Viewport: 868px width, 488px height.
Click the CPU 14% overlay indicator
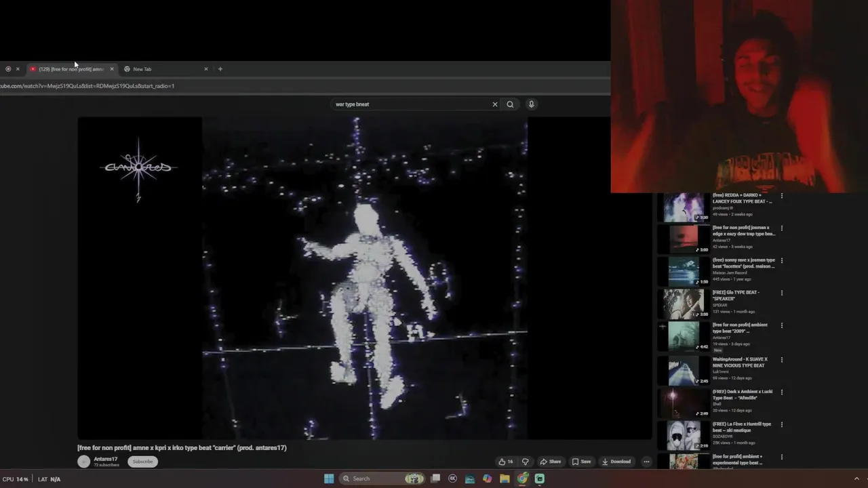click(x=16, y=479)
